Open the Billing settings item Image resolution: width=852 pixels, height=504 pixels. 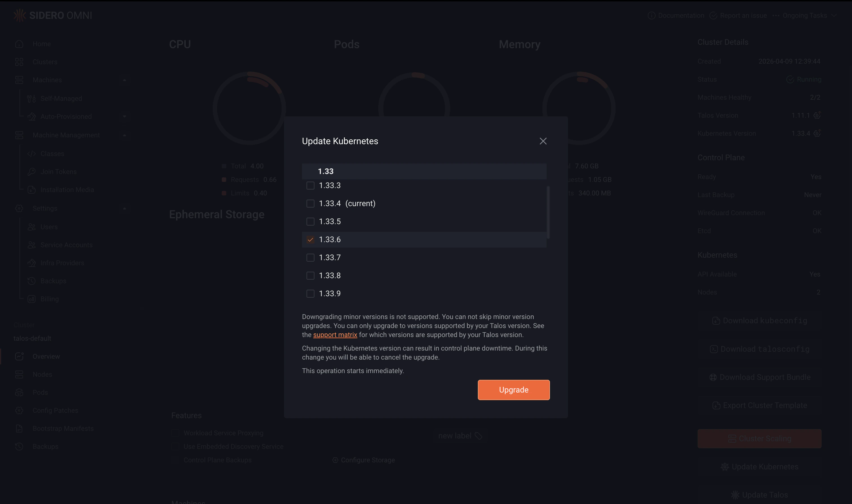(50, 299)
